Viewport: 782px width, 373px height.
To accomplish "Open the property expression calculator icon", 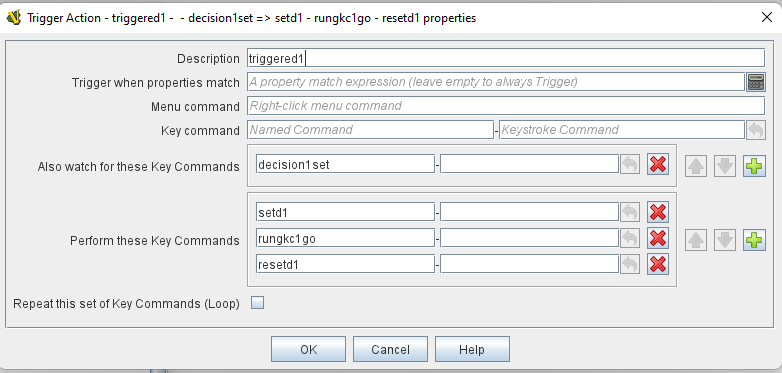I will tap(756, 82).
